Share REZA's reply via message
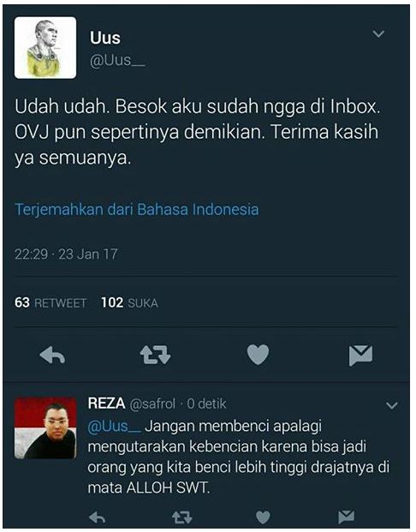Image resolution: width=416 pixels, height=532 pixels. tap(347, 517)
